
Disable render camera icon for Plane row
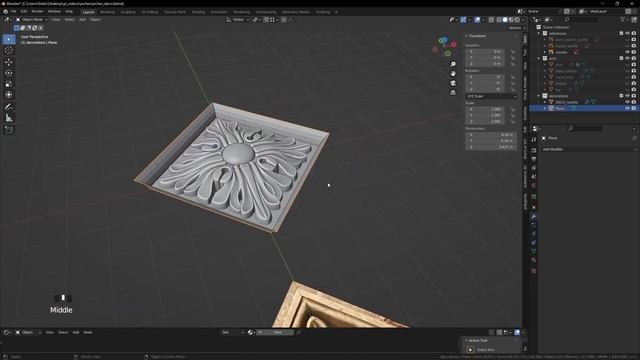(634, 108)
